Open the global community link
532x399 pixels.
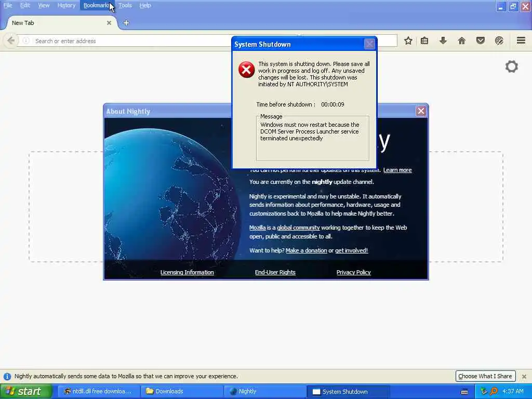[298, 228]
